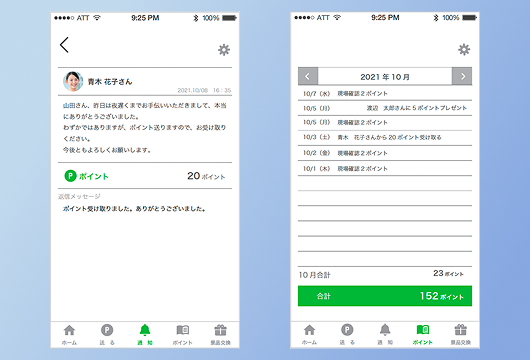
Task: Select 10/1 (木) 現場確認 2ポイント row
Action: point(385,168)
